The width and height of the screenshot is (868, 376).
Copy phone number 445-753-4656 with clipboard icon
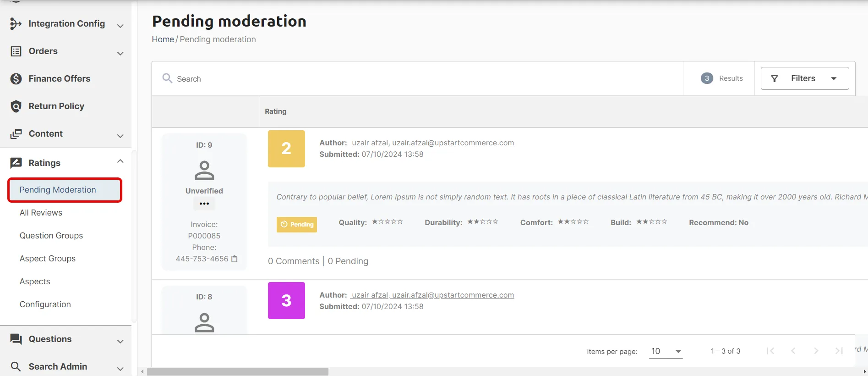click(x=235, y=259)
